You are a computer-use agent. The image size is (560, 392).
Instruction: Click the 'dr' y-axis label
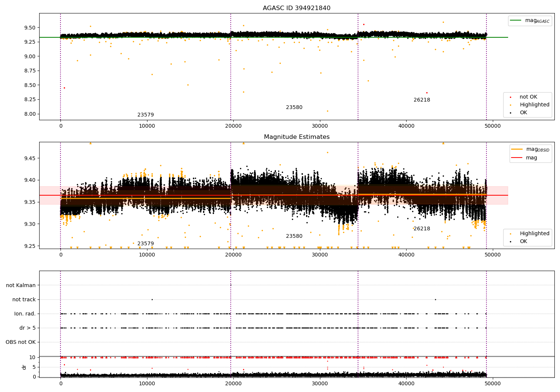(24, 367)
